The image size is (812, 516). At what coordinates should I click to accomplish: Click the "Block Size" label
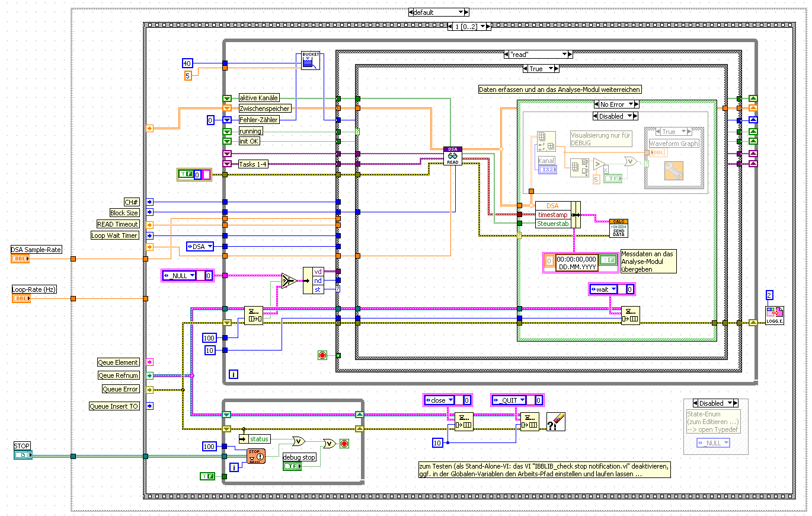(124, 213)
